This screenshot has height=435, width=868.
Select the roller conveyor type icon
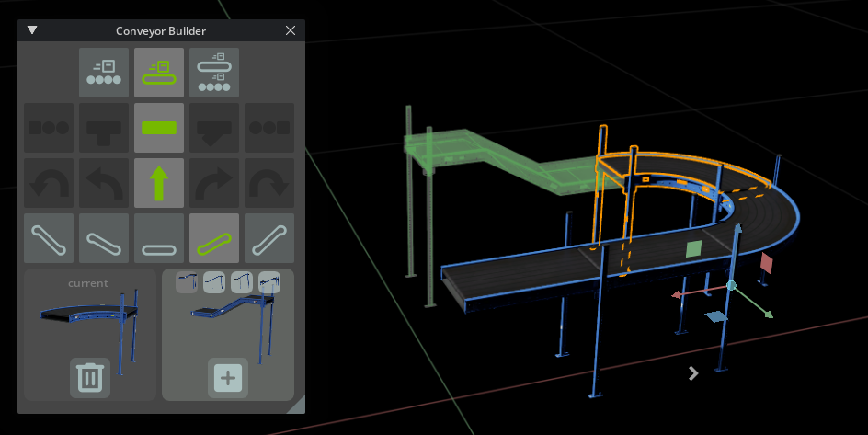point(103,73)
